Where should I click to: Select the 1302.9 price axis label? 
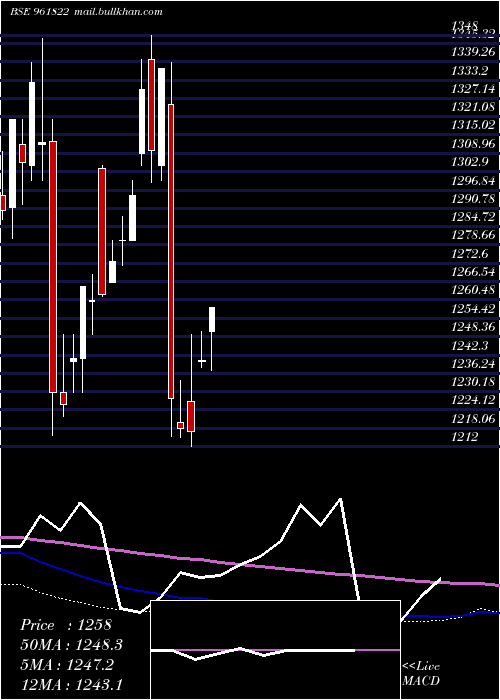(x=470, y=162)
